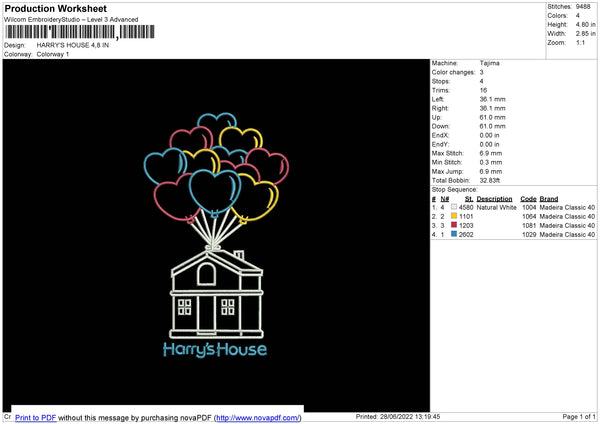Click thread code 1029
Viewport: 600px width, 424px height.
point(529,235)
